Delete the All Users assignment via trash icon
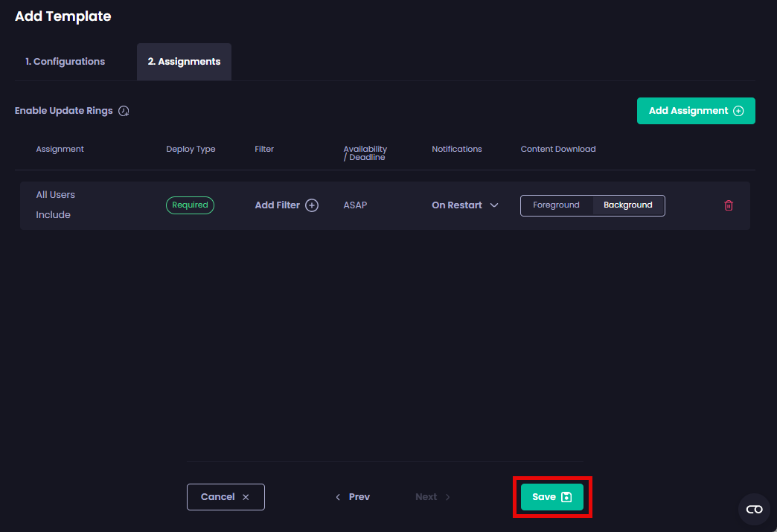Viewport: 777px width, 532px height. click(729, 205)
